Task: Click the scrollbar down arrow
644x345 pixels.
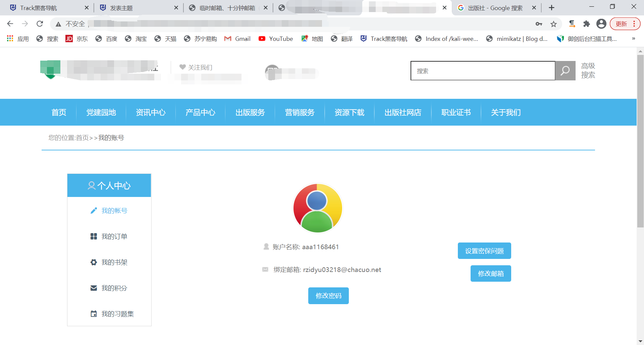Action: click(640, 341)
